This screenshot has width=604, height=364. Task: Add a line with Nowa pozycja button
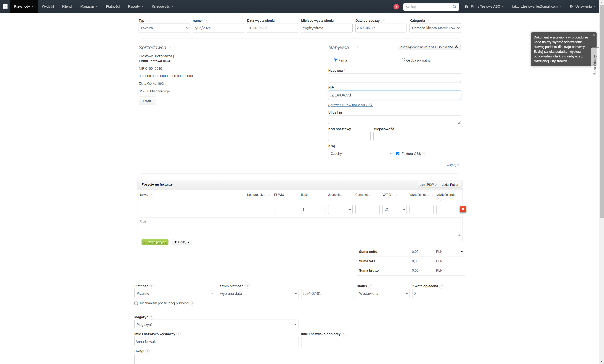pos(155,242)
